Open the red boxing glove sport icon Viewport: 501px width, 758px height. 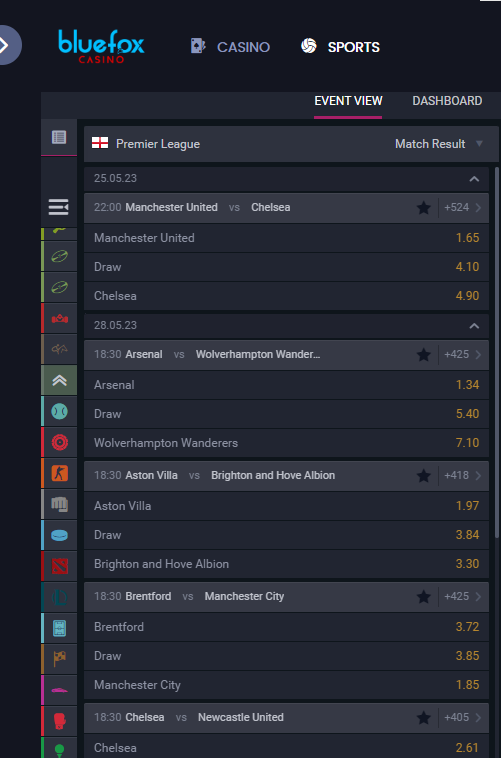[59, 721]
